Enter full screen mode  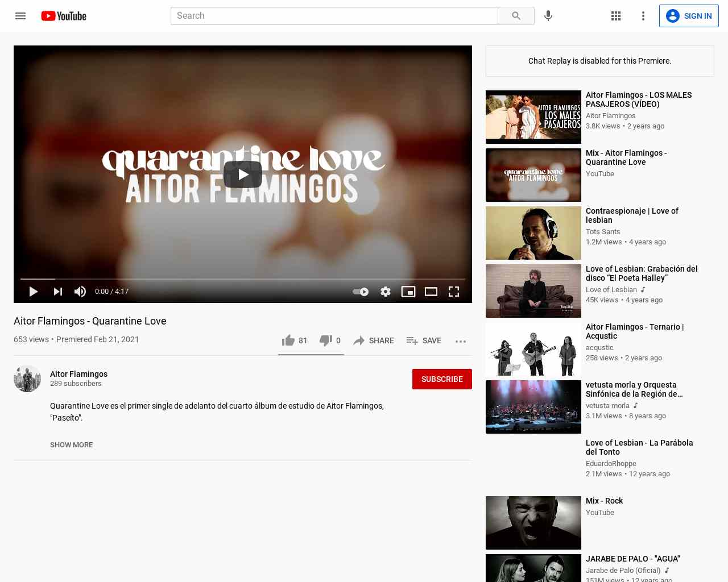pos(454,292)
